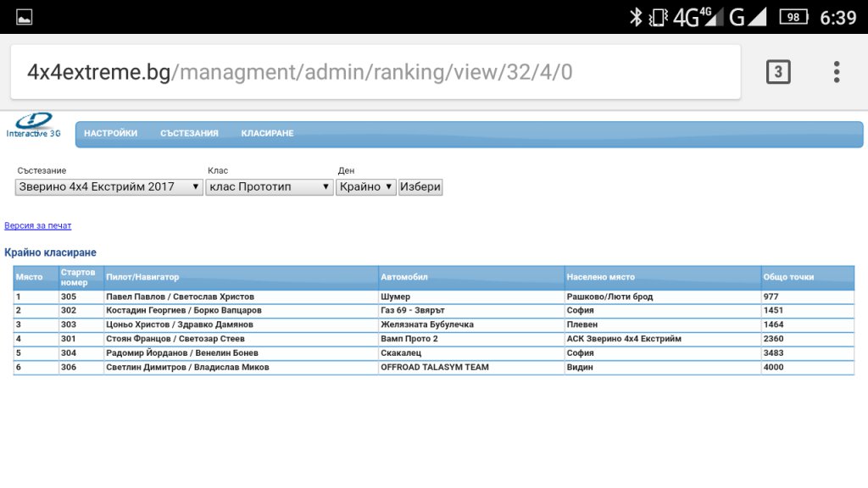Open the КЛАСИРАНЕ menu item
The width and height of the screenshot is (868, 488).
click(x=267, y=134)
